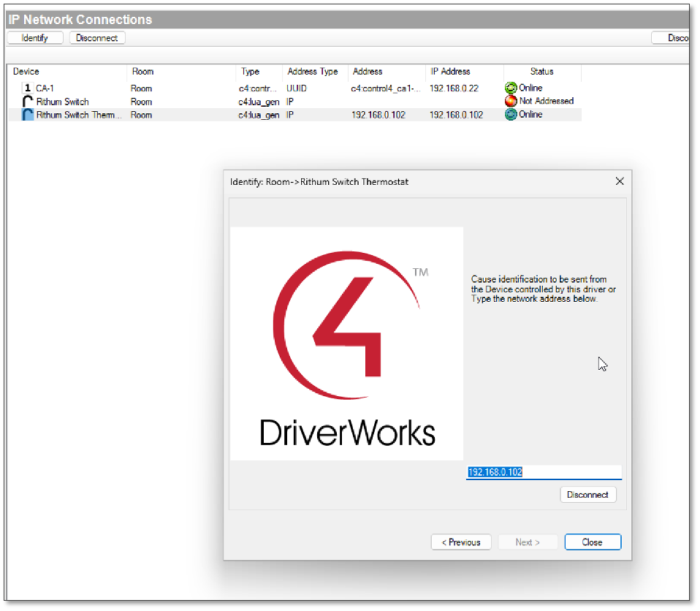The width and height of the screenshot is (700, 611).
Task: Click the 'c4:control4_ca1-...' address cell
Action: 386,88
